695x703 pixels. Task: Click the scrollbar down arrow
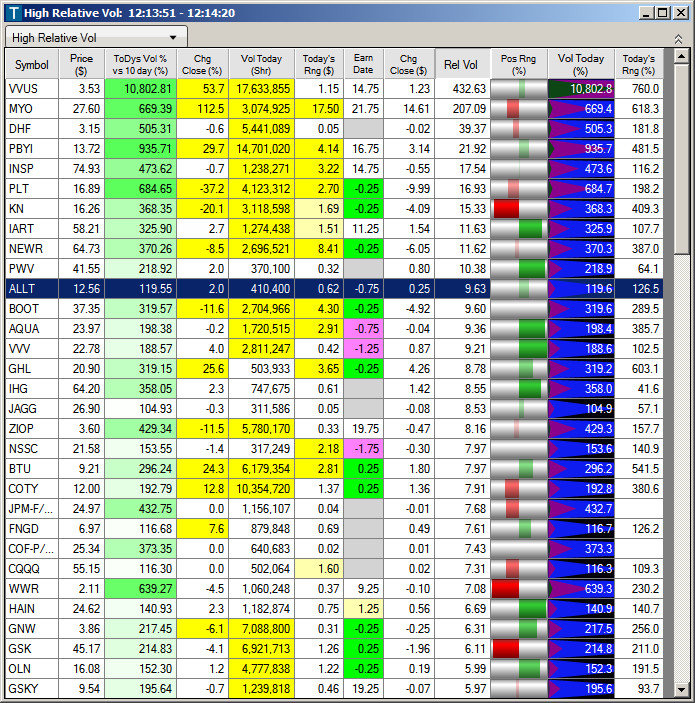click(682, 690)
